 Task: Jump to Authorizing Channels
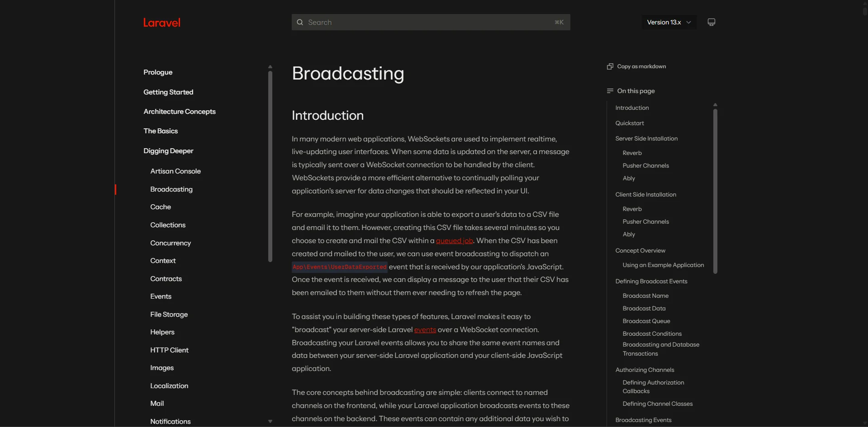[x=645, y=370]
